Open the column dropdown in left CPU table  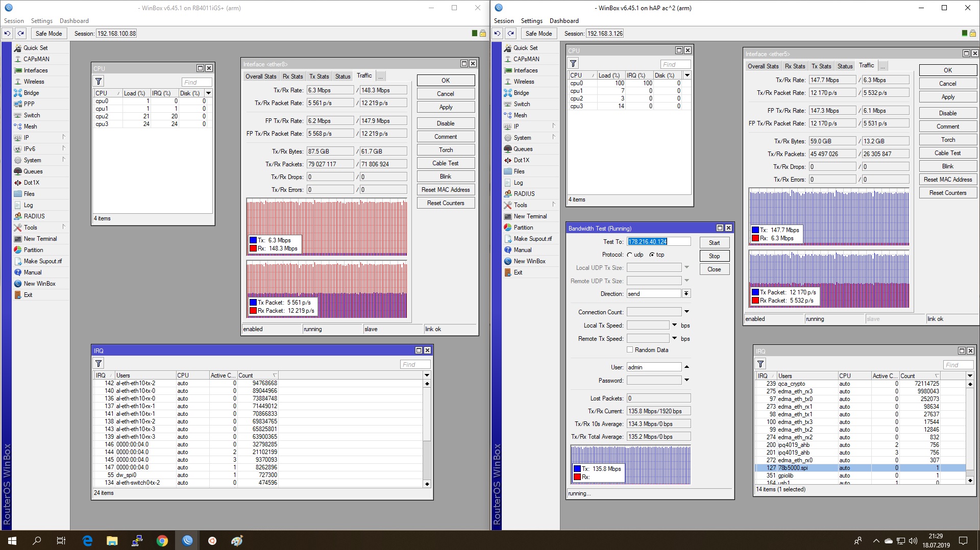208,93
